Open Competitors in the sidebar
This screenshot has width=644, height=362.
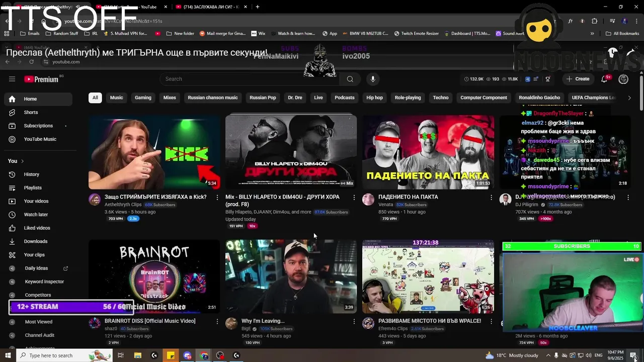coord(38,295)
